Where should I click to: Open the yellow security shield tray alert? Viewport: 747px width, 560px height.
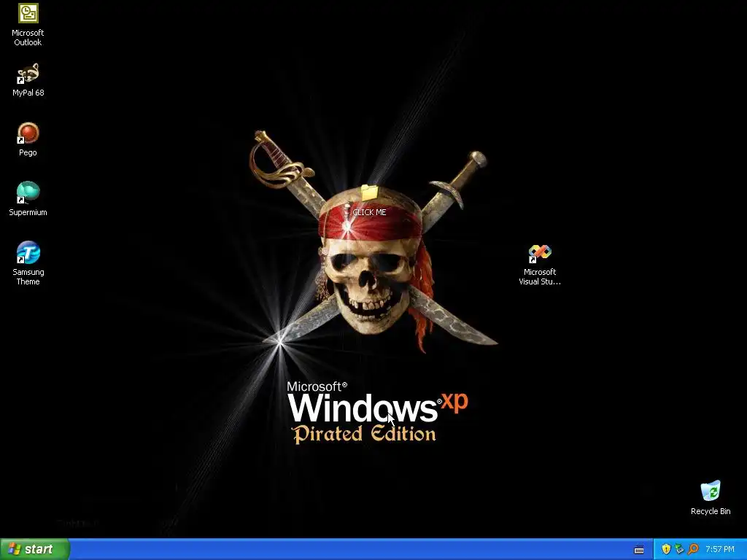(666, 549)
